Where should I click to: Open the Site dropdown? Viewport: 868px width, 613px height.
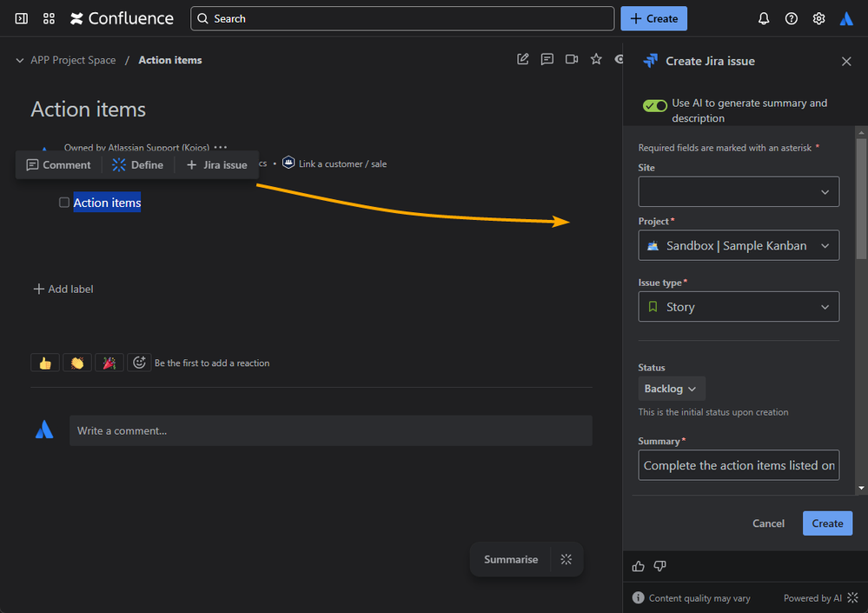739,191
